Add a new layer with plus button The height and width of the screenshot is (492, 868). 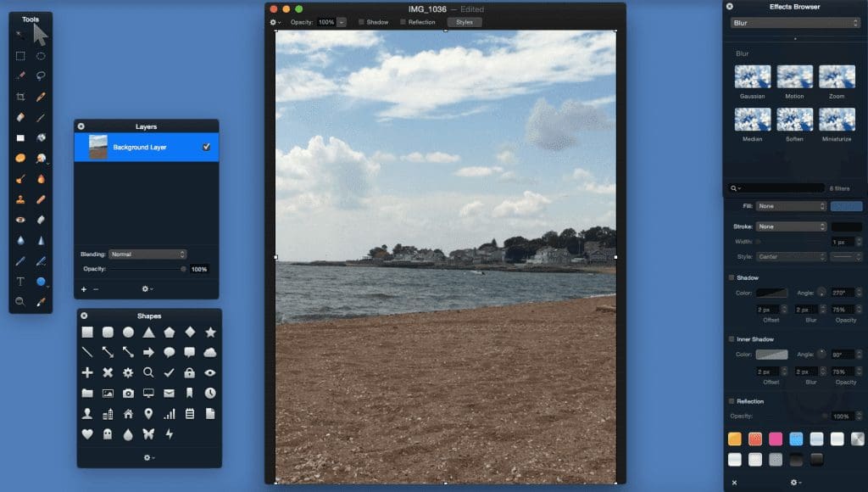[x=84, y=289]
